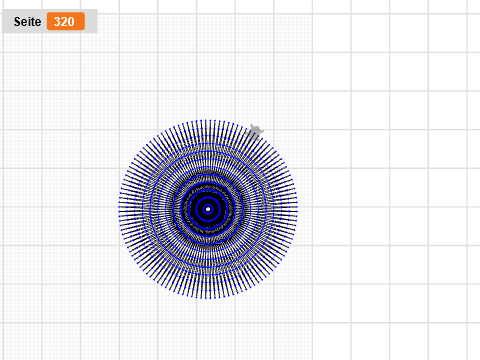Click the fine-dotted stage area below the drawing

[x=207, y=328]
